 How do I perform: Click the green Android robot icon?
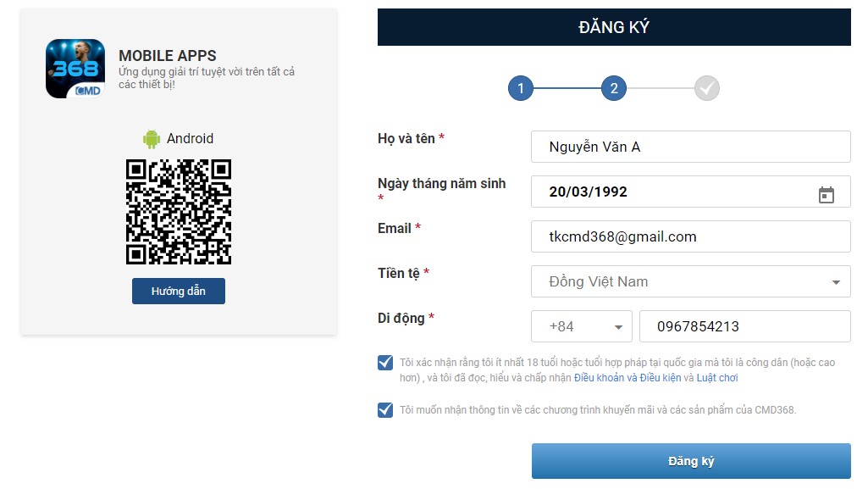(152, 139)
